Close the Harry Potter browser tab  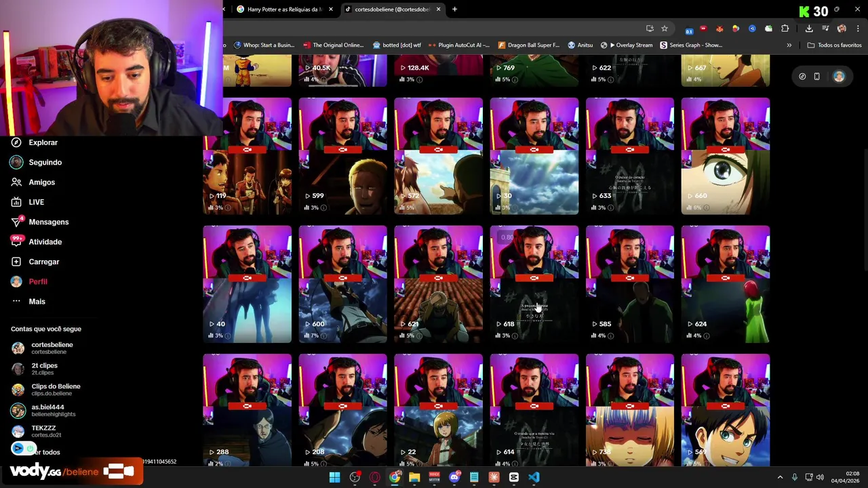pos(331,9)
